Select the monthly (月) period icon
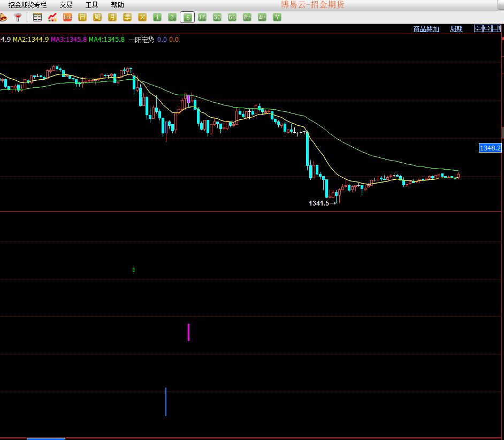 (x=112, y=17)
